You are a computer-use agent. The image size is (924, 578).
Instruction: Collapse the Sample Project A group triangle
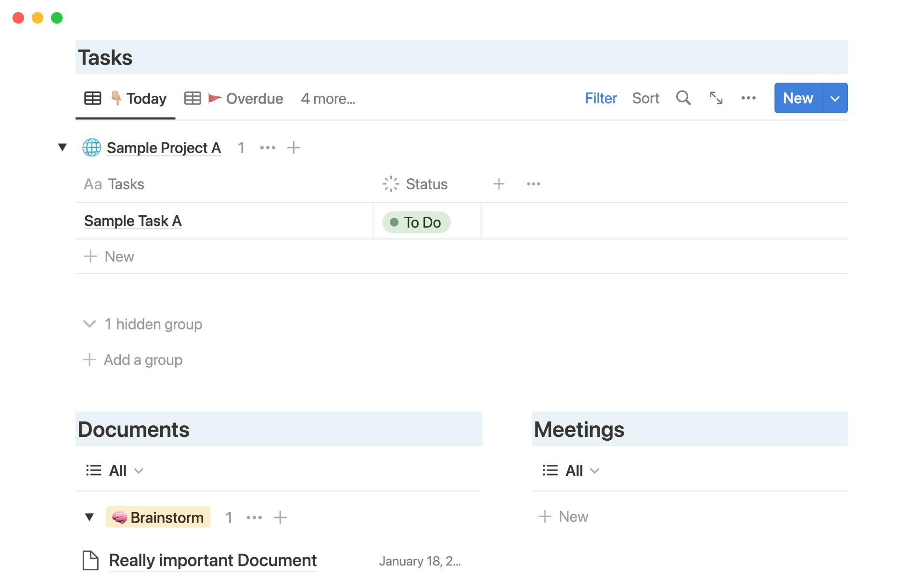pos(62,147)
